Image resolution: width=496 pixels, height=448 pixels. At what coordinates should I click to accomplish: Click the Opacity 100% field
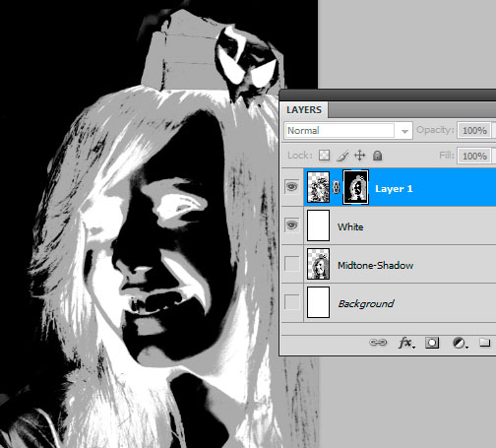tap(474, 131)
